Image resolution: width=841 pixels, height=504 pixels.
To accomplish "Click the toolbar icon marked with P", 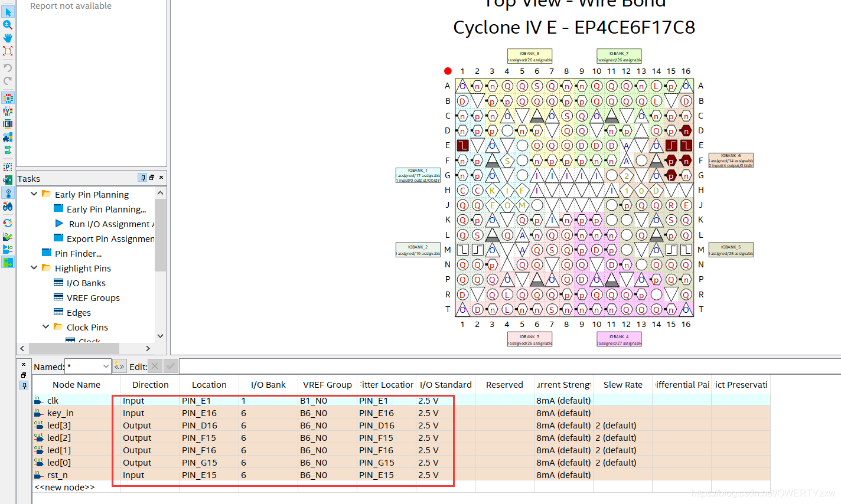I will (8, 167).
